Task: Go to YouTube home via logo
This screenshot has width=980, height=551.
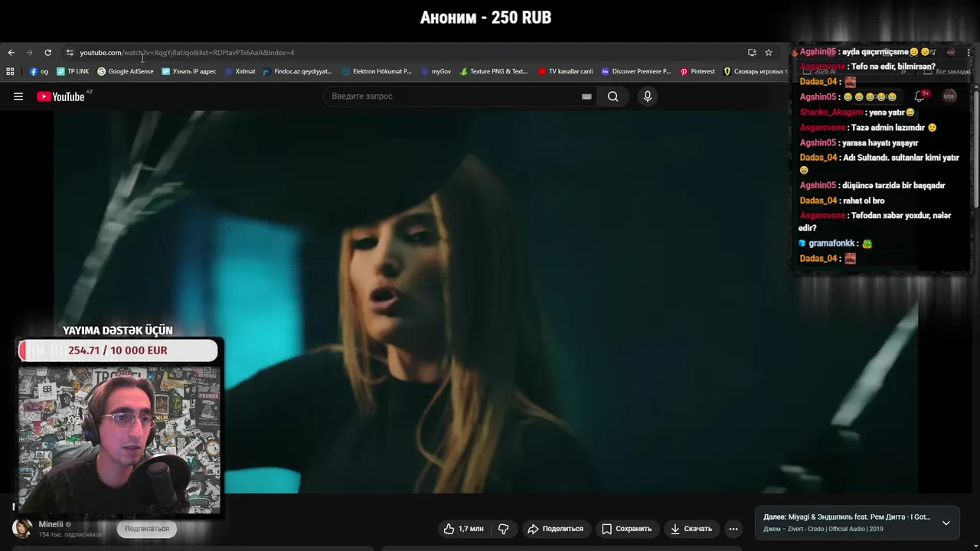Action: click(x=61, y=96)
